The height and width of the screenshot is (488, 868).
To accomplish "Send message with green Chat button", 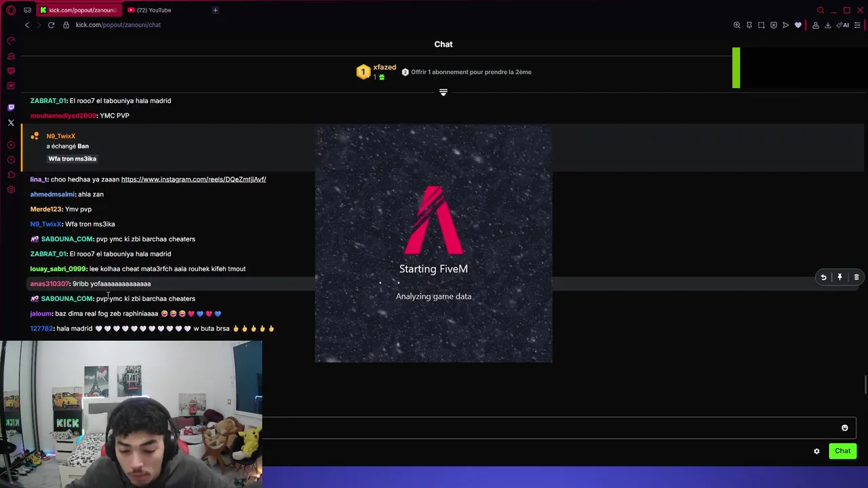I will pyautogui.click(x=843, y=451).
